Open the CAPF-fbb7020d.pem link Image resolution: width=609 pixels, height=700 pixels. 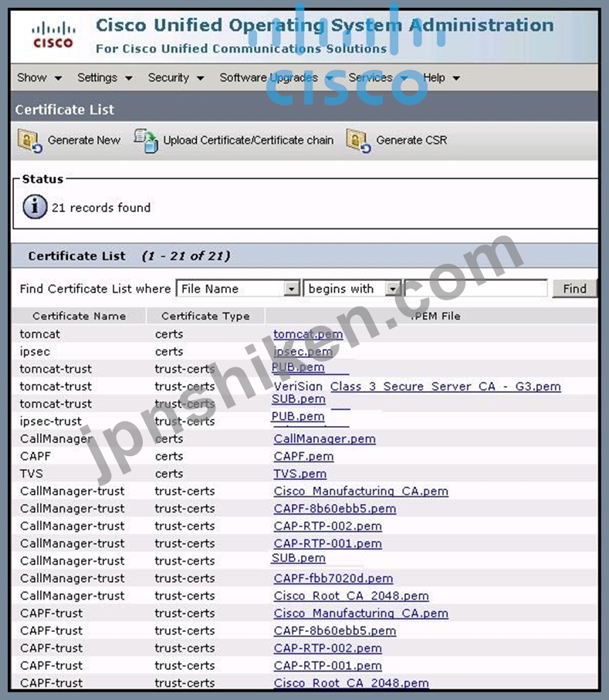coord(333,578)
